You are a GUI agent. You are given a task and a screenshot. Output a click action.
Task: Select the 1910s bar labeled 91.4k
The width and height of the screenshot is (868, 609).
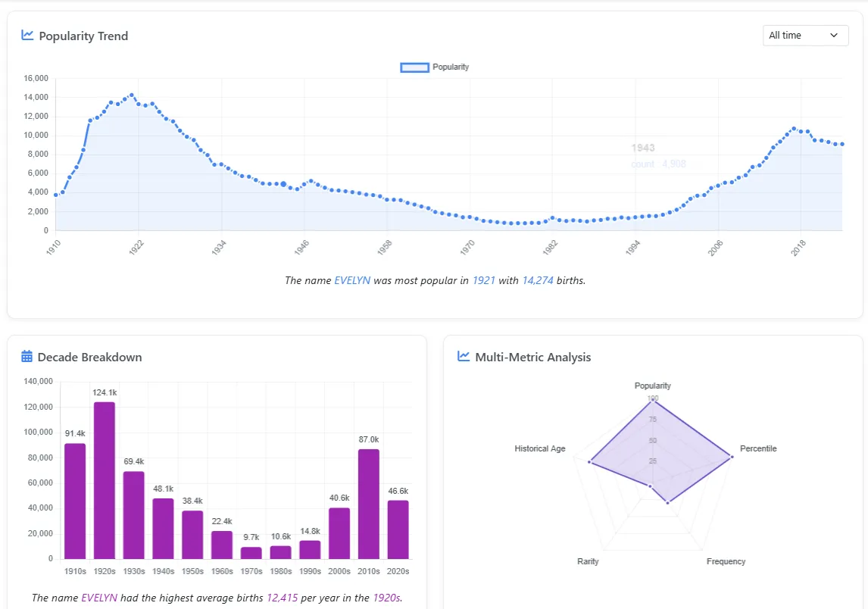click(75, 501)
